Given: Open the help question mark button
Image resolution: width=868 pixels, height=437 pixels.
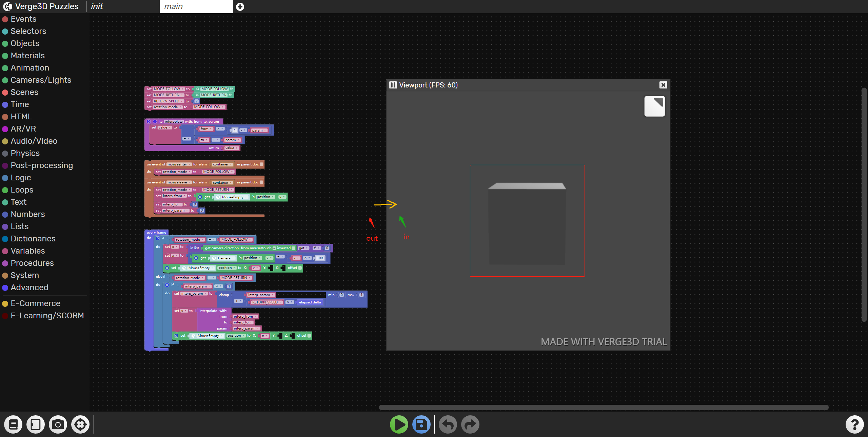Looking at the screenshot, I should click(x=855, y=424).
